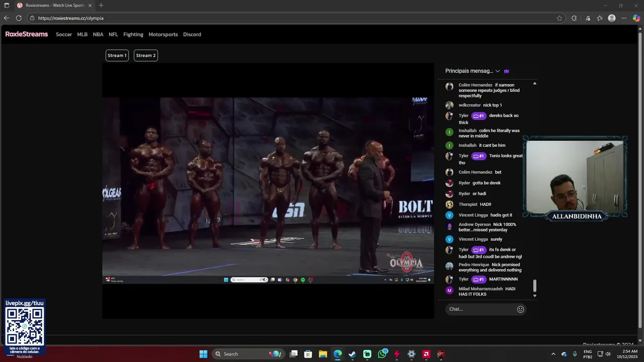Add this page to favorites star
The image size is (644, 362).
click(x=559, y=18)
